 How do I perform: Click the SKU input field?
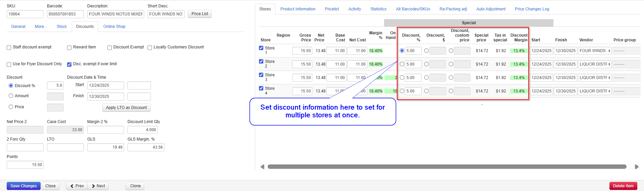tap(25, 14)
